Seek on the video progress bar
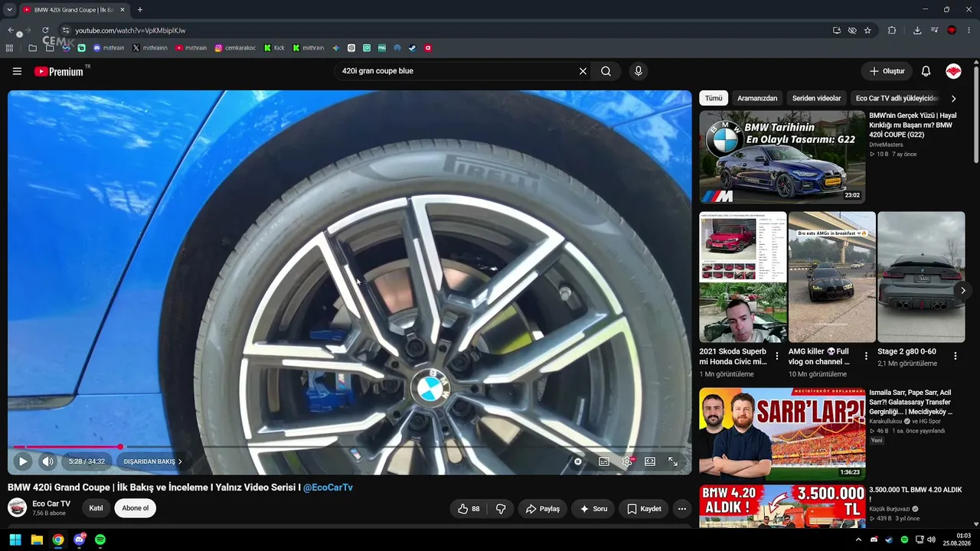Screen dimensions: 980x551 349,447
